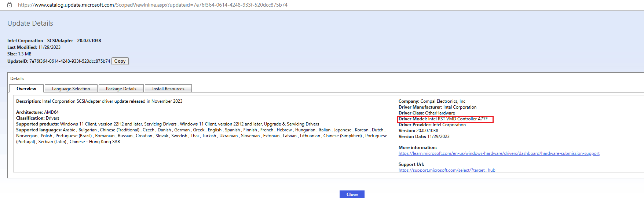Switch to the Overview tab
The width and height of the screenshot is (644, 222).
(26, 89)
